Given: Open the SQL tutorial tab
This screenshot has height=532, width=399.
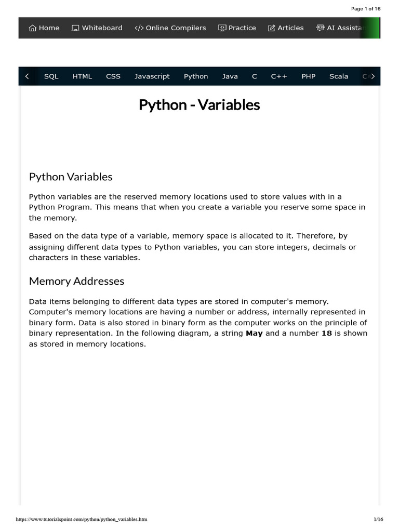Looking at the screenshot, I should [x=51, y=76].
